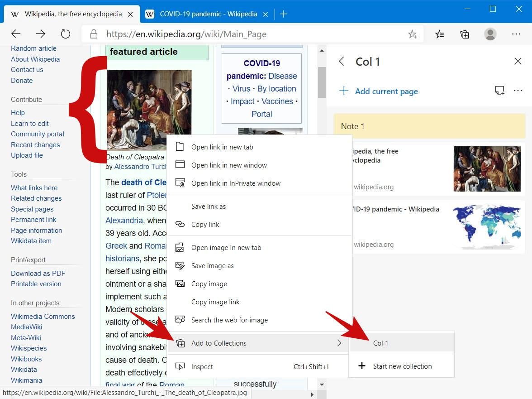Viewport: 532px width, 399px height.
Task: Click the Copy link chain icon
Action: 180,224
